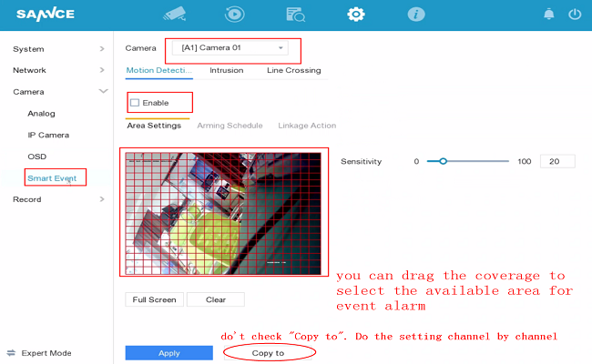Click the Apply button
Image resolution: width=592 pixels, height=364 pixels.
[x=169, y=353]
